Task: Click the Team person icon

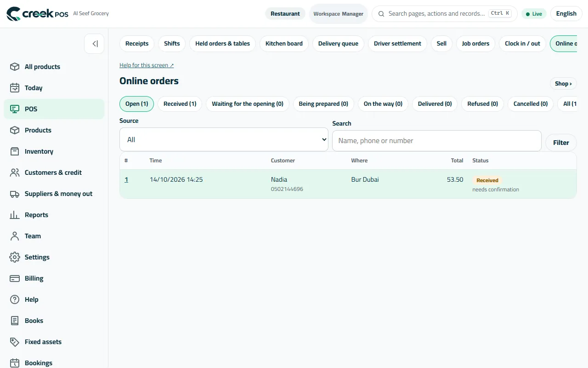Action: pos(15,236)
